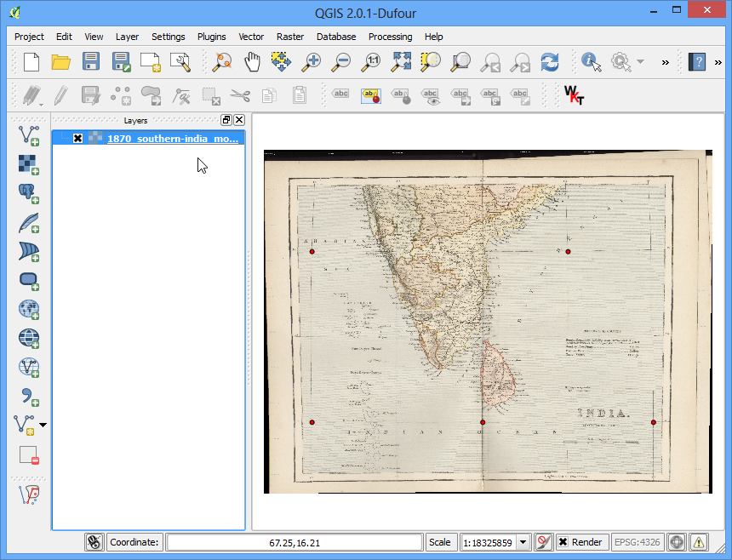
Task: Click the Save As icon
Action: 121,62
